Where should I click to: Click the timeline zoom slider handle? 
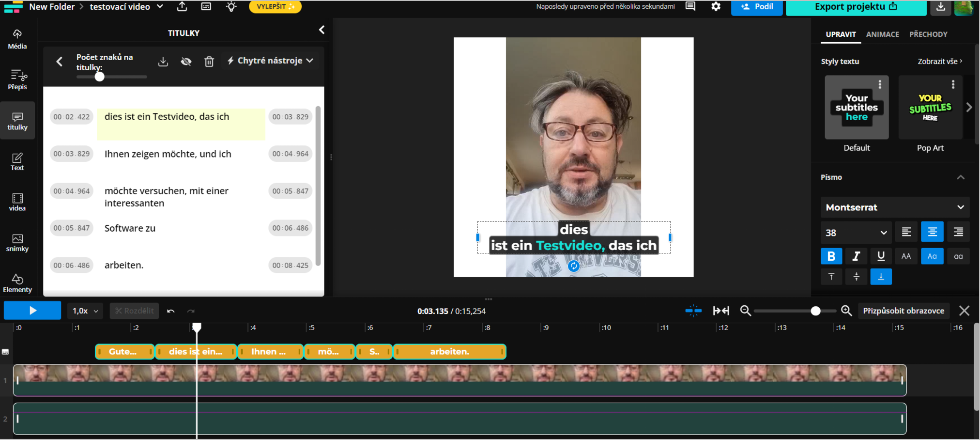[815, 311]
